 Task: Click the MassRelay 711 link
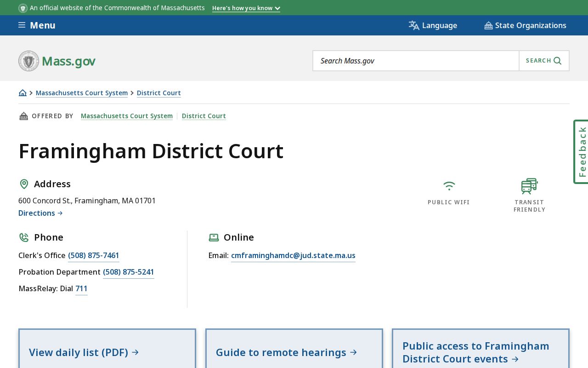point(81,288)
